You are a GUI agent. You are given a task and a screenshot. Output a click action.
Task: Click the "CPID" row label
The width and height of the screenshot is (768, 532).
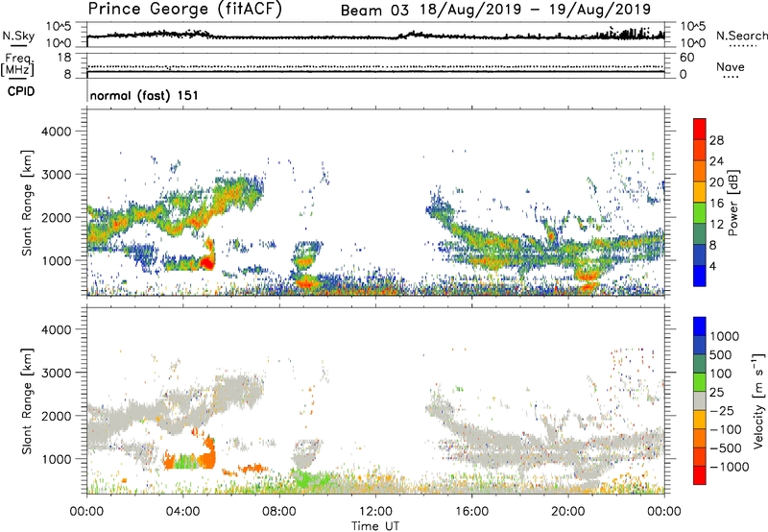point(21,91)
